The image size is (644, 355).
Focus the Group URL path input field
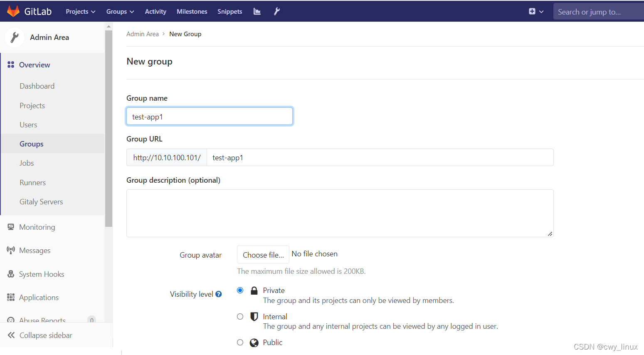[380, 157]
